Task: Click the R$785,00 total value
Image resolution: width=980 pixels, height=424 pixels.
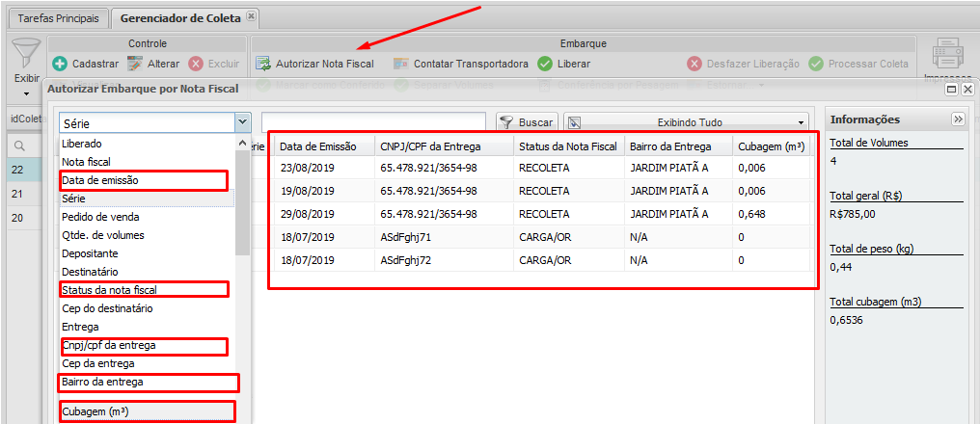Action: (853, 214)
